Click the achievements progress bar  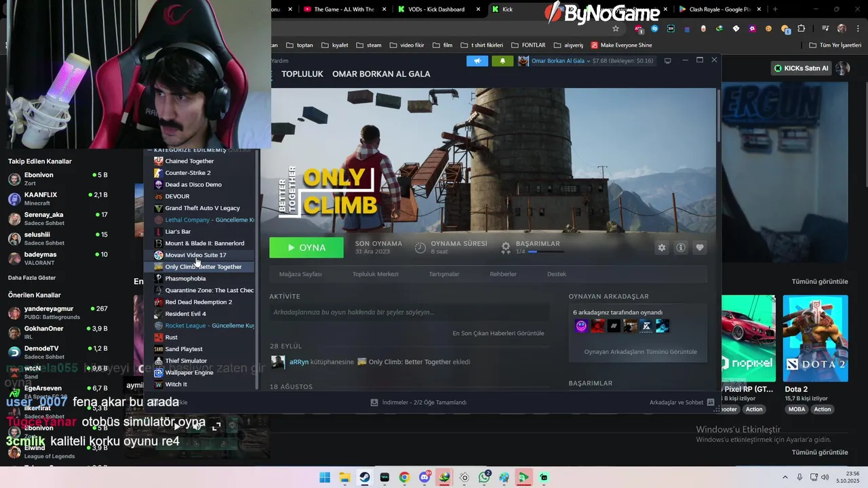tap(546, 251)
